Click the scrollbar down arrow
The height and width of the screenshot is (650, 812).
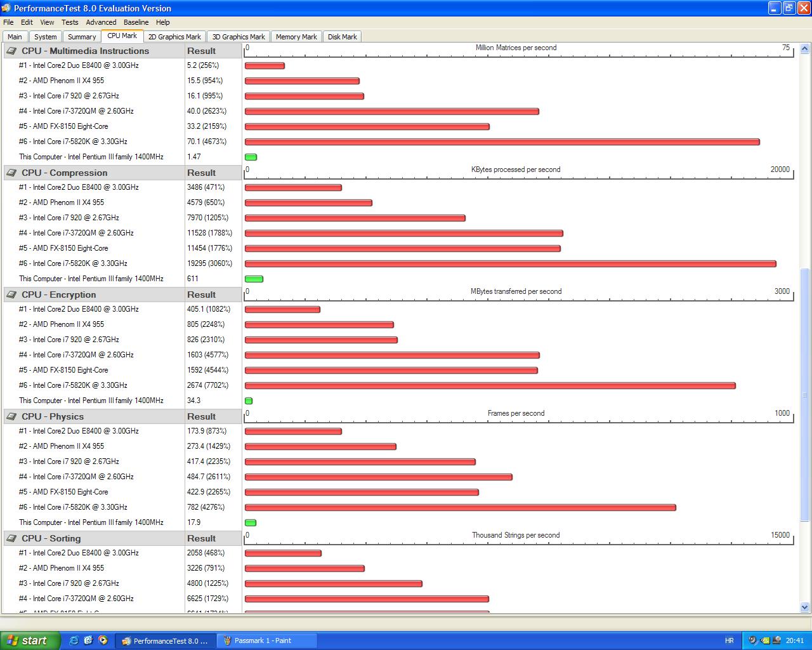805,607
